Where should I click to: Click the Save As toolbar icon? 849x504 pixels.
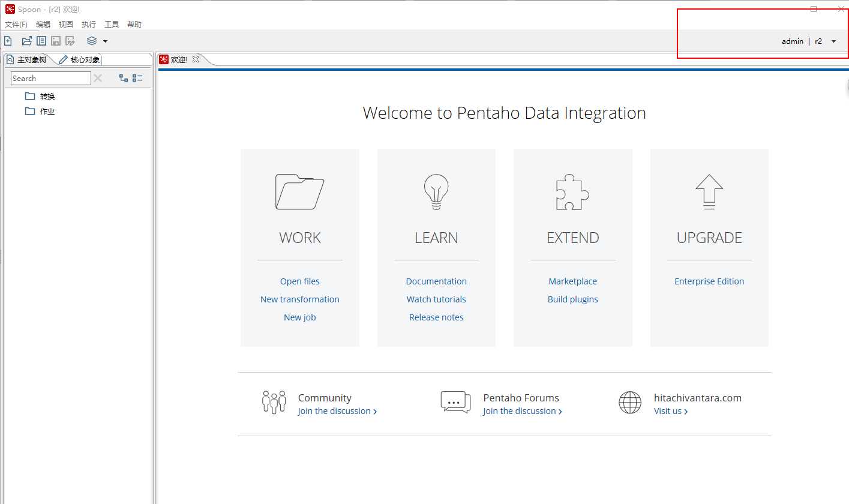click(70, 41)
